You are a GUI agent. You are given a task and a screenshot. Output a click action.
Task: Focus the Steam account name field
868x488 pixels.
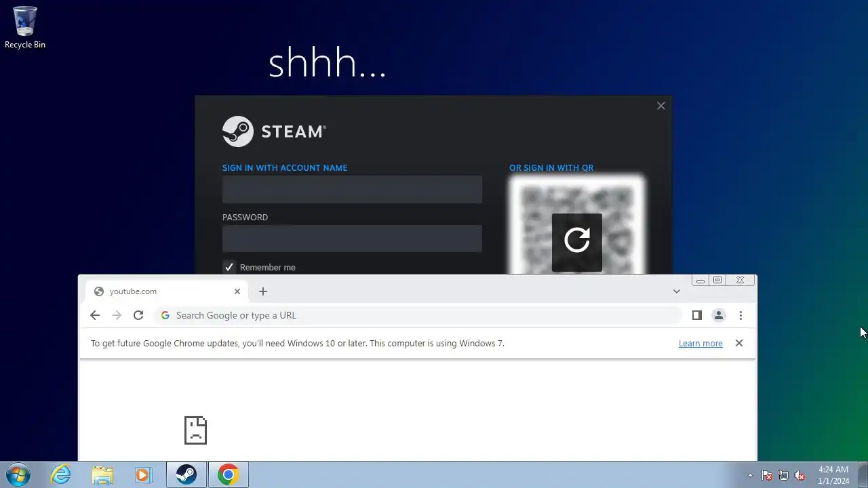[x=352, y=189]
